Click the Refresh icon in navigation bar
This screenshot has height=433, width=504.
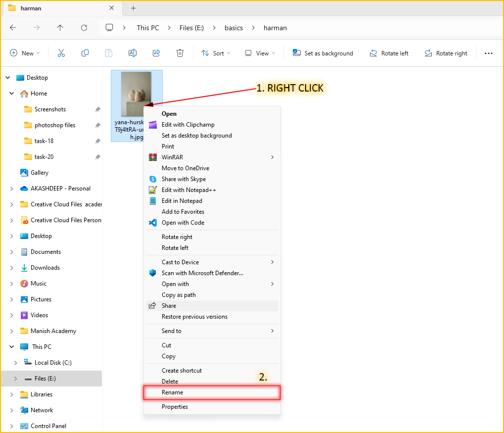coord(84,28)
